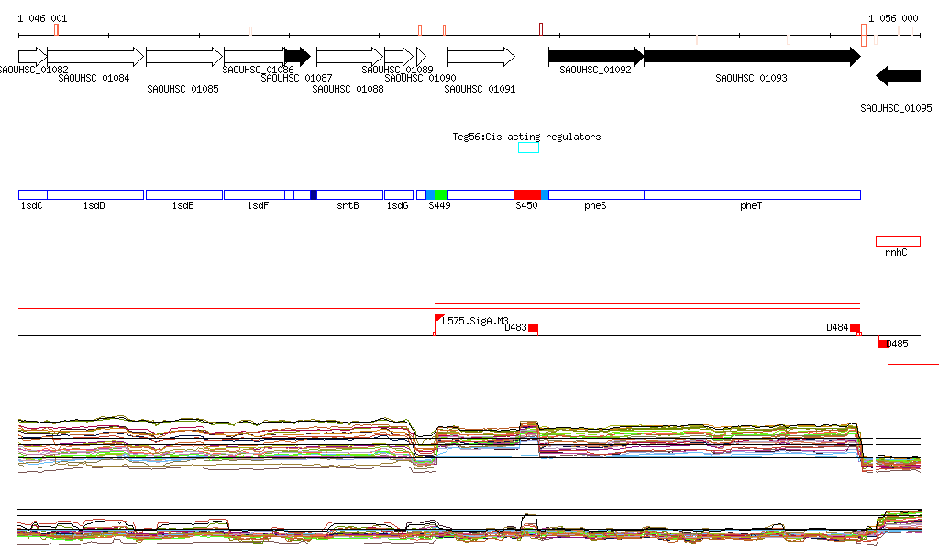Select the Teg56 cyan regulator box
939x560 pixels.
tap(528, 148)
